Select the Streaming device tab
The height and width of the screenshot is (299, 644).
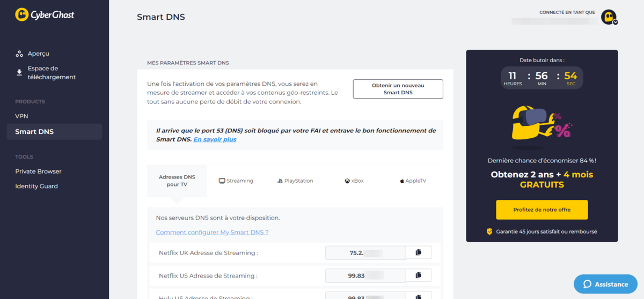pos(236,181)
